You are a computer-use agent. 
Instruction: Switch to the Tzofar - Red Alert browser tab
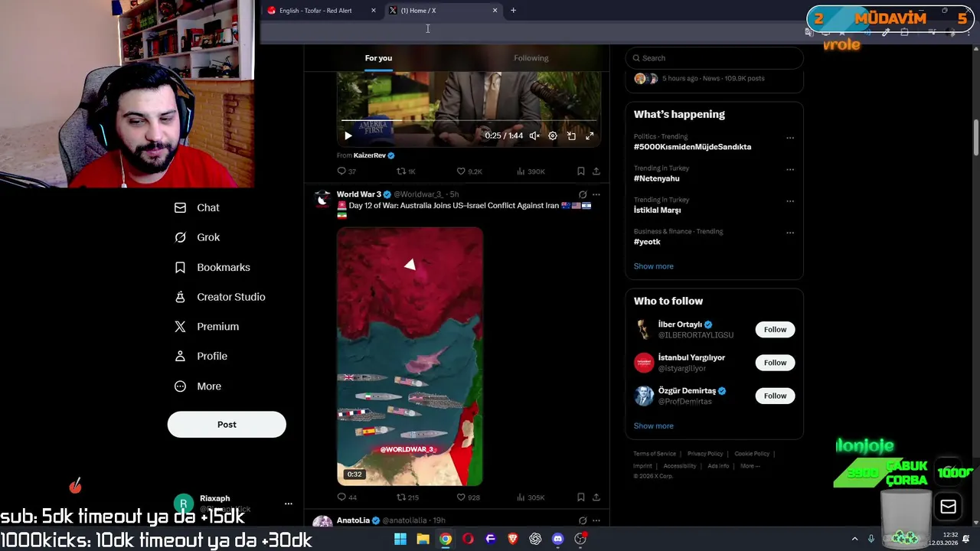(x=315, y=11)
